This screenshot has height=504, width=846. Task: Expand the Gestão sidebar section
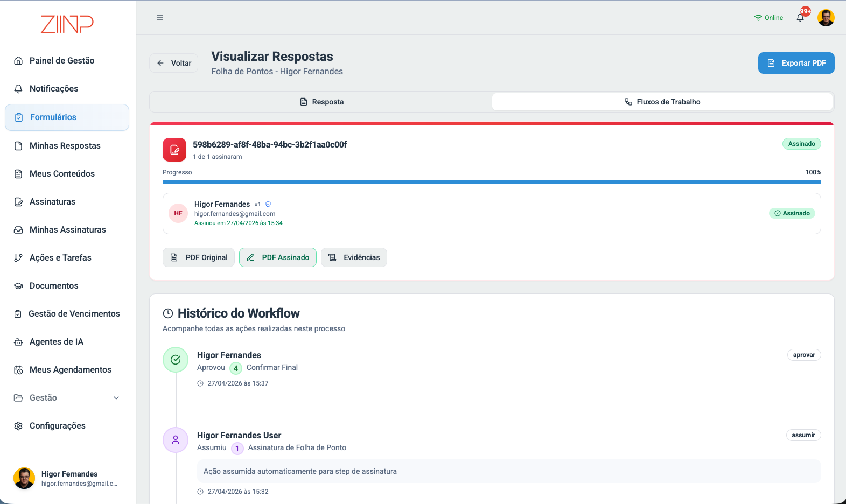(67, 397)
